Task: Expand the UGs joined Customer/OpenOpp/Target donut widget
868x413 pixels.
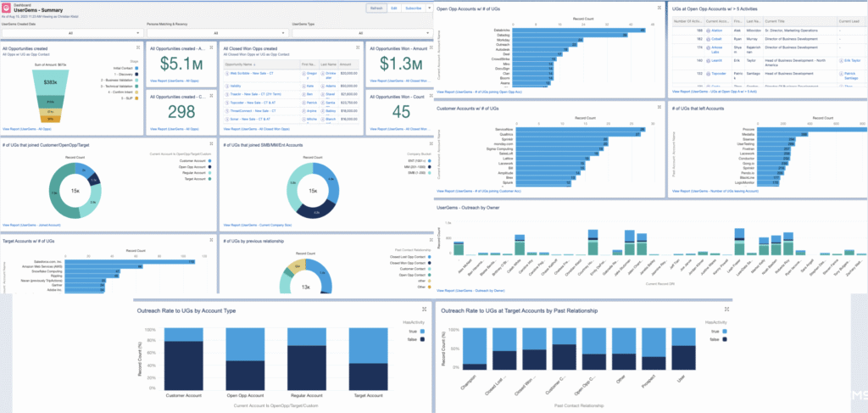Action: click(x=212, y=145)
